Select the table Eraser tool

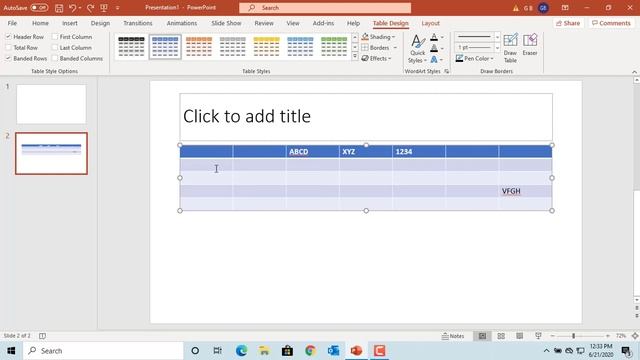click(530, 45)
